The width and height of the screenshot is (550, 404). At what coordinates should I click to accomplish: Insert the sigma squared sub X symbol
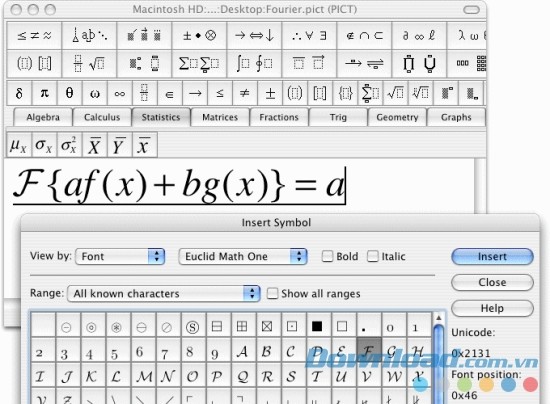coord(69,145)
